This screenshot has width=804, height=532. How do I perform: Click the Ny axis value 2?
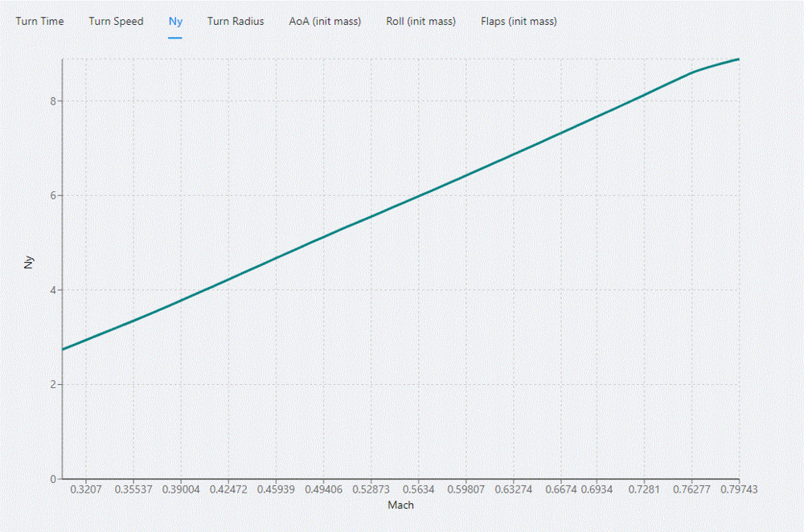(x=53, y=384)
